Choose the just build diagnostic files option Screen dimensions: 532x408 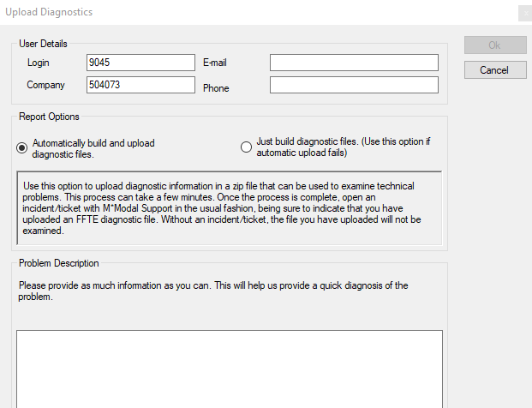click(247, 147)
